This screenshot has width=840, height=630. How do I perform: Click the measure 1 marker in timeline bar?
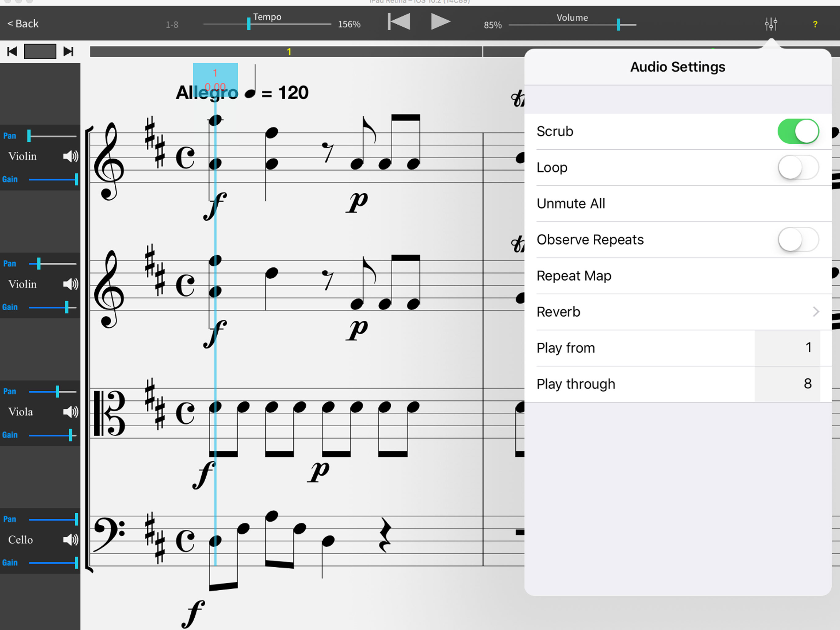[x=289, y=52]
